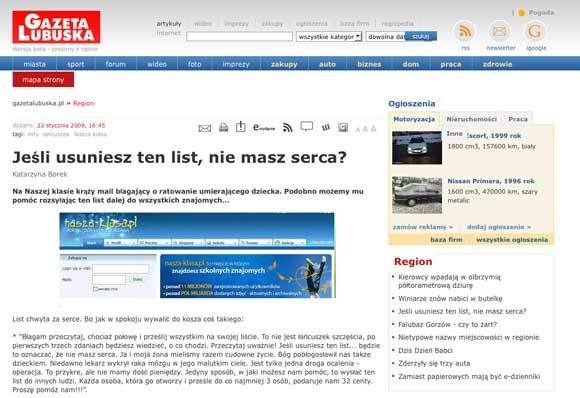The image size is (580, 398).
Task: Select imprezy search tab
Action: tap(236, 24)
